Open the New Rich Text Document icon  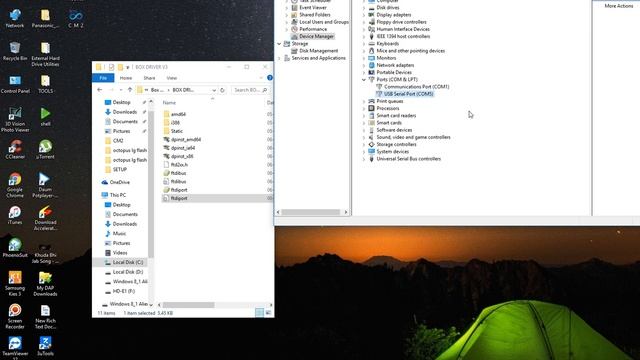(x=45, y=316)
